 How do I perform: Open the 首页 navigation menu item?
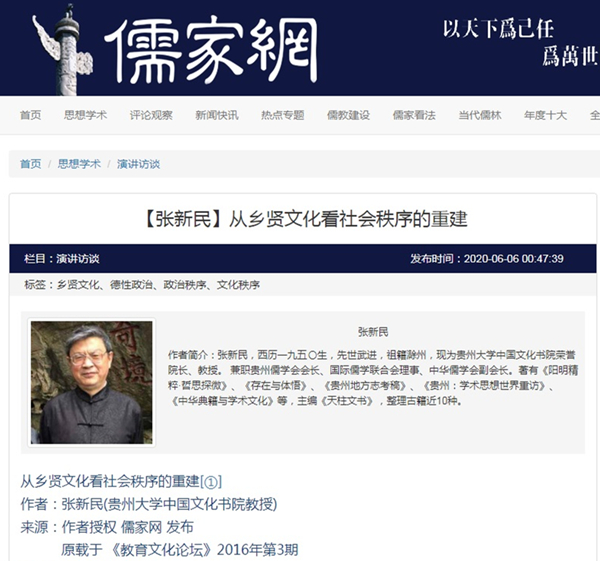tap(31, 115)
